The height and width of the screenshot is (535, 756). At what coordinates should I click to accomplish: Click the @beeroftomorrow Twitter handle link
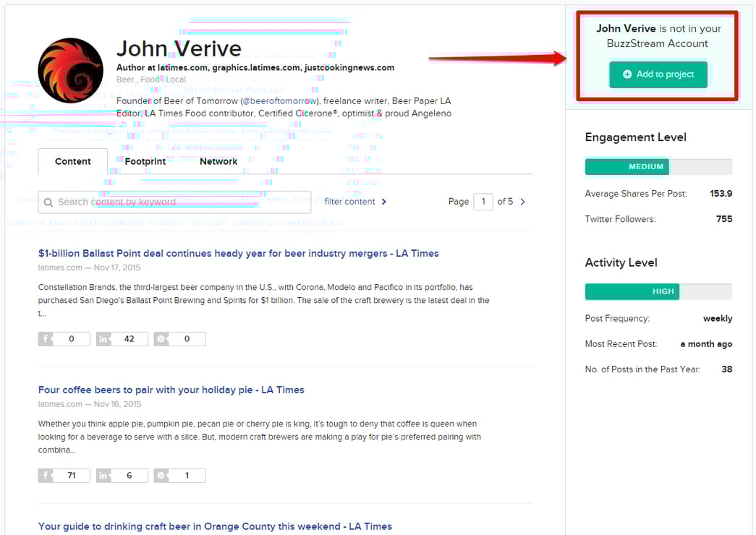pos(280,100)
